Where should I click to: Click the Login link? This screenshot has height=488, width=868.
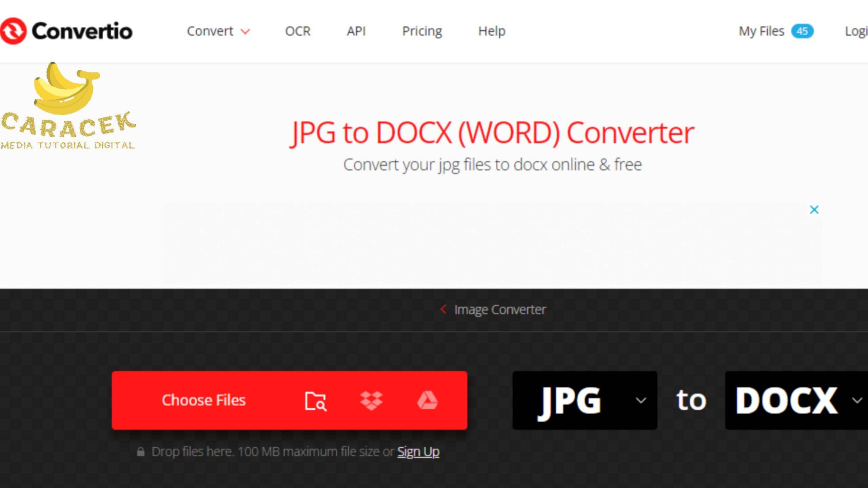856,31
